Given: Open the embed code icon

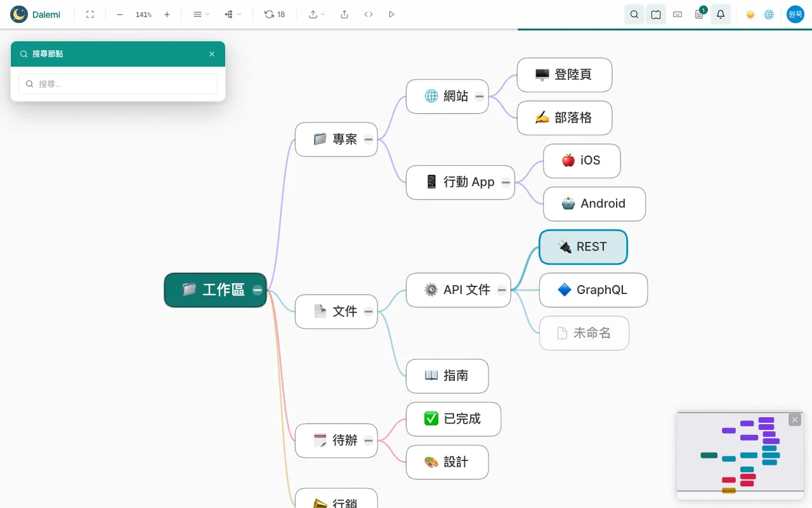Looking at the screenshot, I should coord(369,14).
